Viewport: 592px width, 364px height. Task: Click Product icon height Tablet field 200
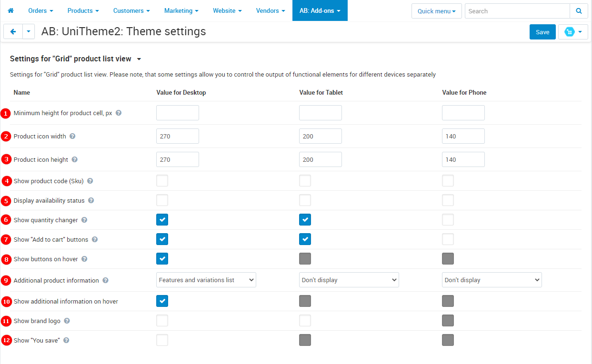coord(321,159)
